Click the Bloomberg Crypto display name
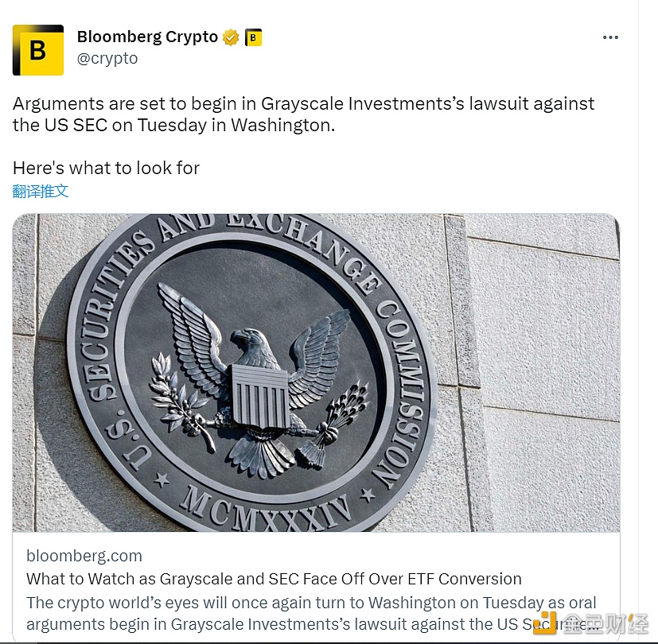Screen dimensions: 658x644 pos(146,36)
